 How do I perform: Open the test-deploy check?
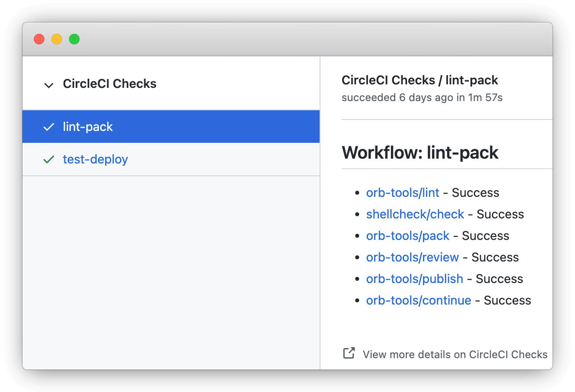(95, 159)
